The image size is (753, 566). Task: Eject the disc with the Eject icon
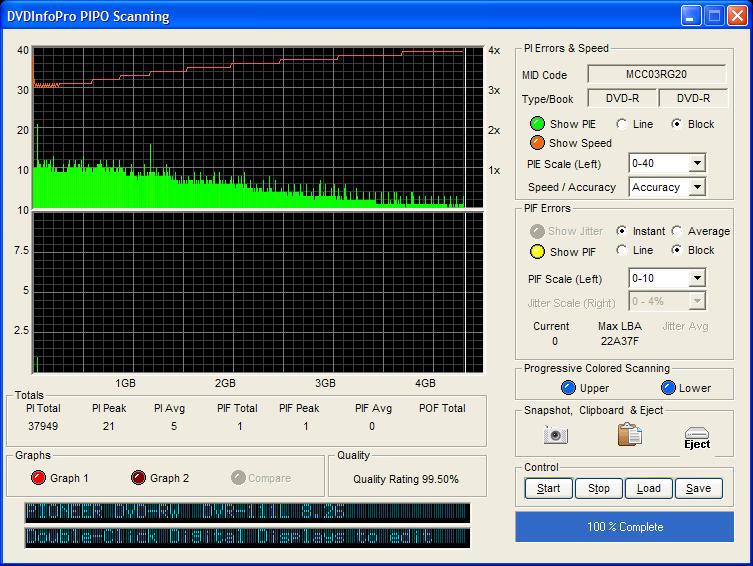pyautogui.click(x=697, y=438)
